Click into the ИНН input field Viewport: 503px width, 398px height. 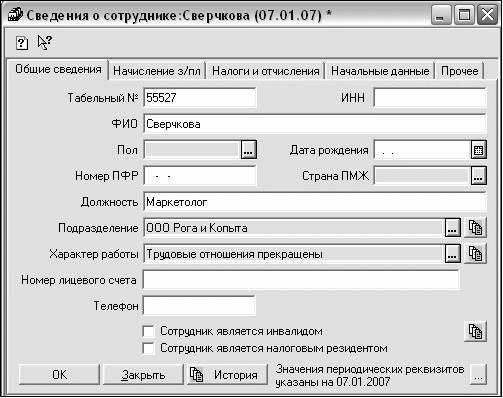point(430,98)
